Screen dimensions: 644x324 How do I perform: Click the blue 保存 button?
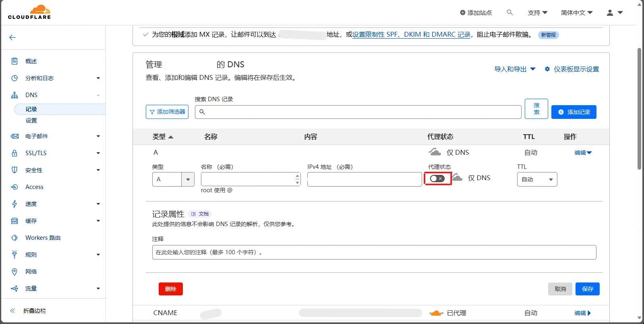pos(588,289)
